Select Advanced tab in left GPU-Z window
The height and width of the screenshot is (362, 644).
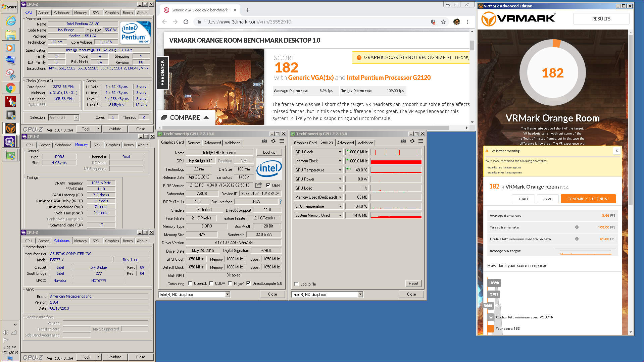(x=212, y=143)
